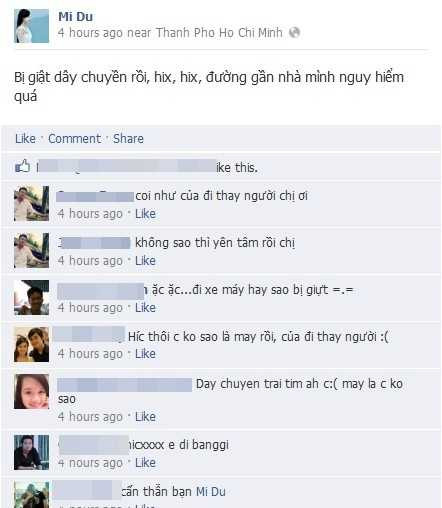Open avatar of 'coi như của đi' commenter

[31, 204]
